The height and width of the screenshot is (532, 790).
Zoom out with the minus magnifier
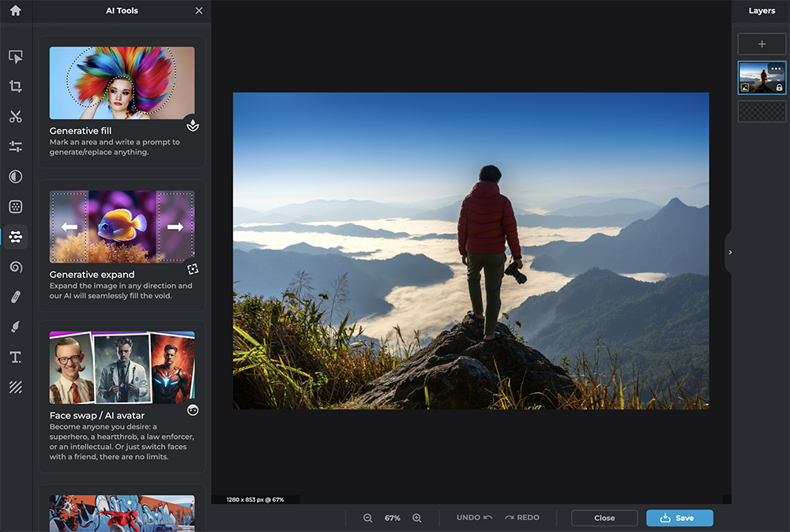[368, 518]
